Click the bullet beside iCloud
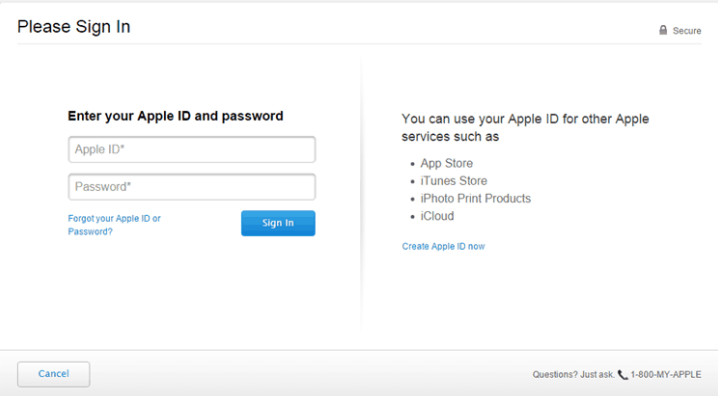The height and width of the screenshot is (396, 718). (413, 217)
